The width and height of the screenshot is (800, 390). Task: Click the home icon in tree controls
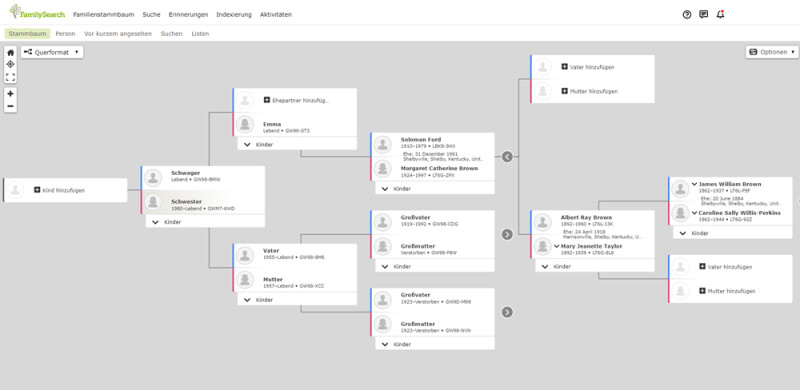pyautogui.click(x=10, y=52)
